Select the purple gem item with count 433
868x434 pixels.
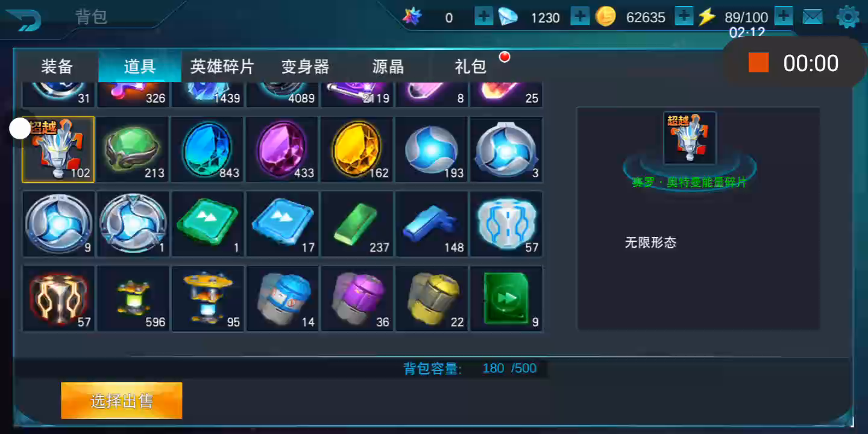coord(283,149)
